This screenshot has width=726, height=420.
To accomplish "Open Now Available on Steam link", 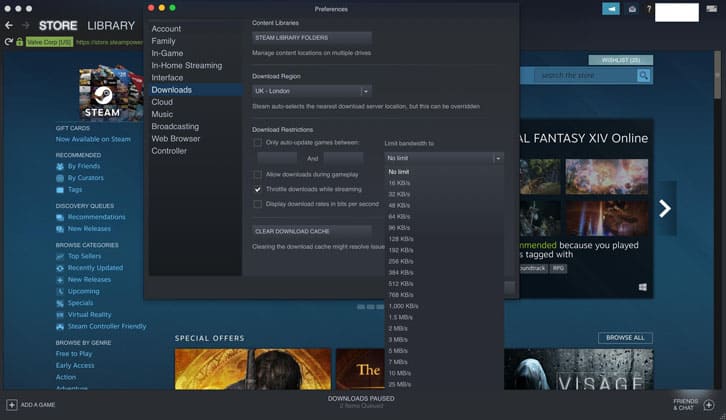I will 93,139.
